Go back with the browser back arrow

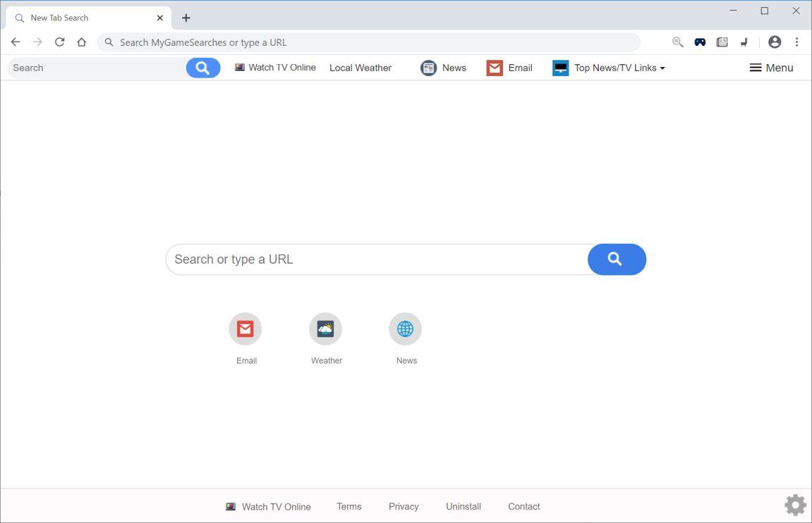[16, 42]
